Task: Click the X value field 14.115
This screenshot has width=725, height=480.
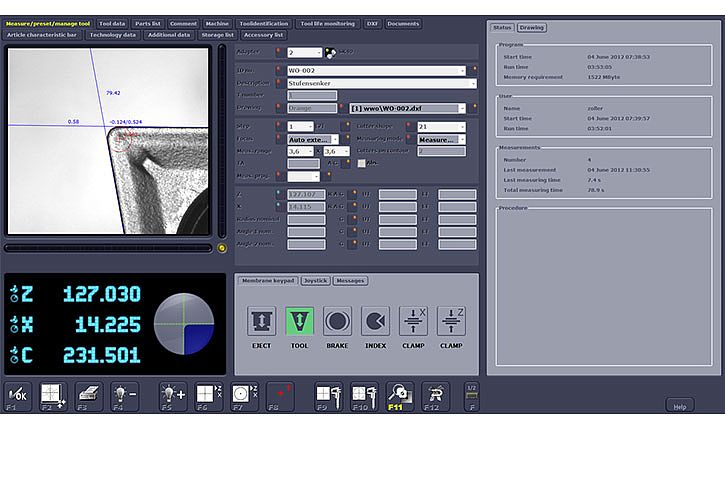Action: [x=306, y=207]
